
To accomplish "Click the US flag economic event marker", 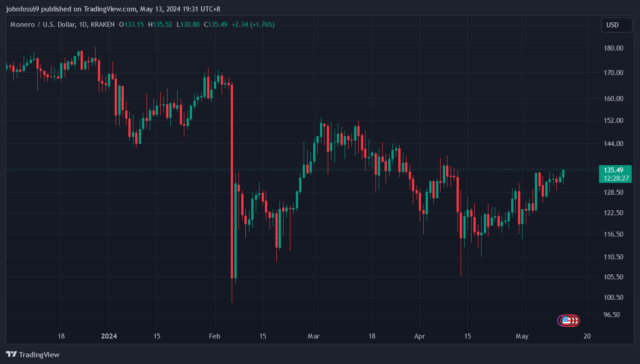I will (x=566, y=321).
